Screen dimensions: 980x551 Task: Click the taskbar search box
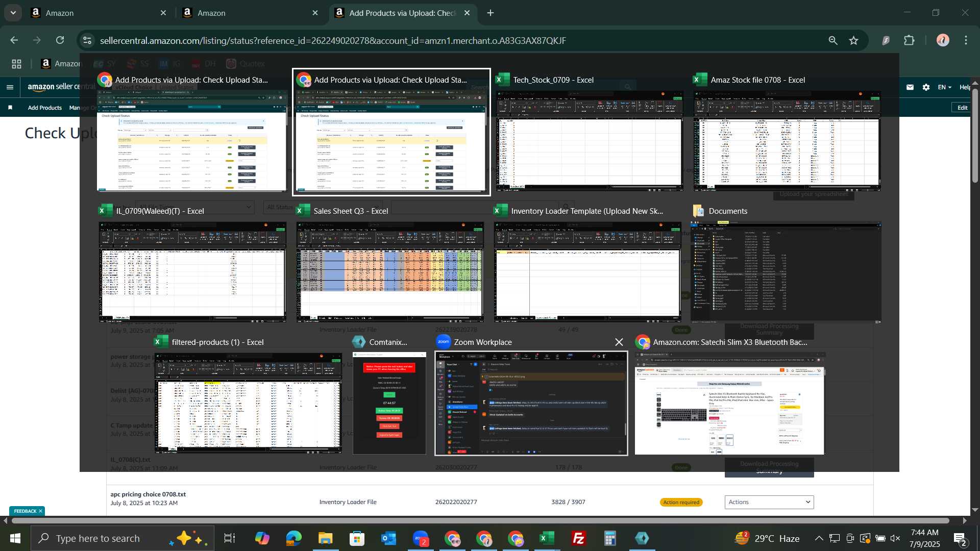point(122,538)
